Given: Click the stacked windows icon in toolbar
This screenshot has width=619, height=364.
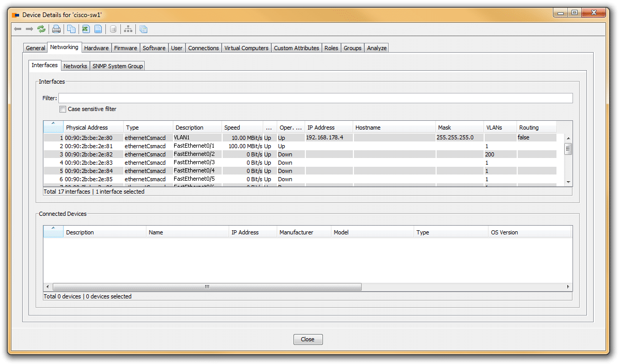Looking at the screenshot, I should point(143,29).
